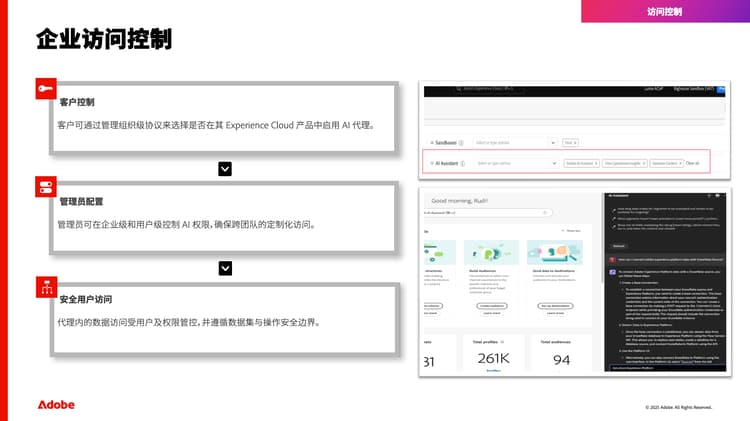Click the Experience Cloud AI 代理 description sentence

(x=216, y=125)
